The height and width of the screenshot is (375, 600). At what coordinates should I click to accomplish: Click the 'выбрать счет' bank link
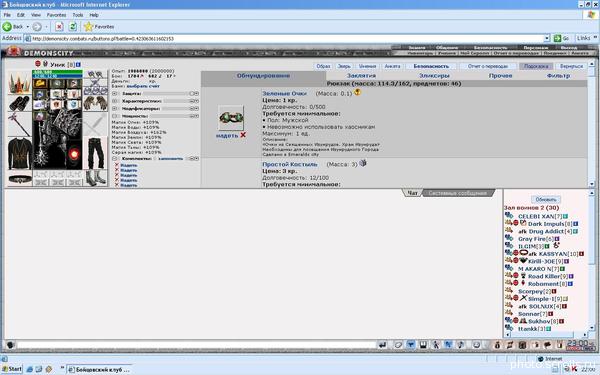(143, 86)
